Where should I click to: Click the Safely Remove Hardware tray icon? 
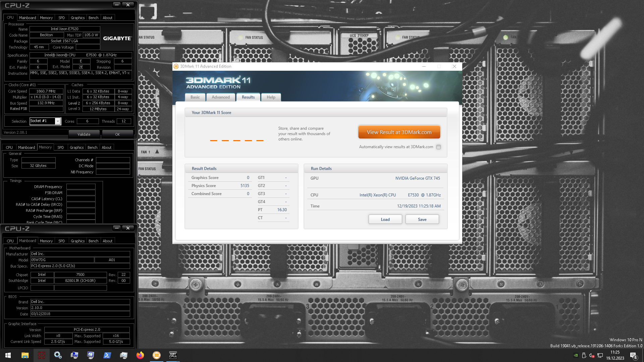[584, 355]
